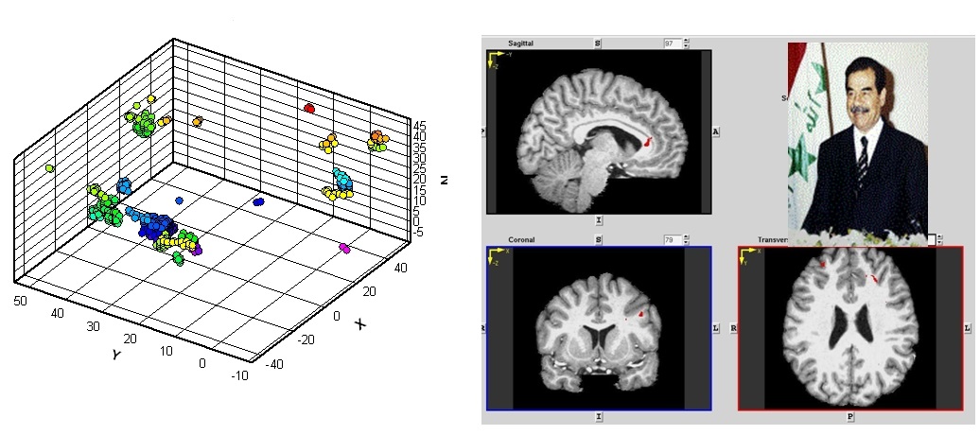Screen dimensions: 980x435
Task: Increment the Coronal slice stepper
Action: [686, 237]
